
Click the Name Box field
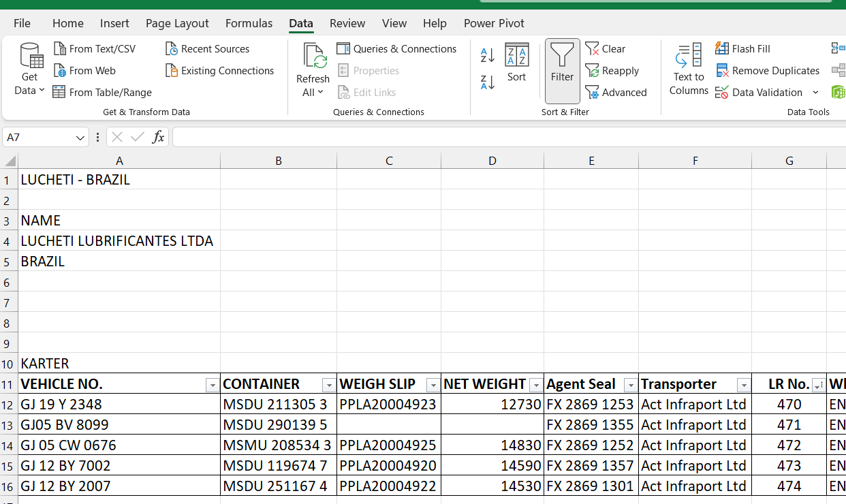tap(38, 138)
